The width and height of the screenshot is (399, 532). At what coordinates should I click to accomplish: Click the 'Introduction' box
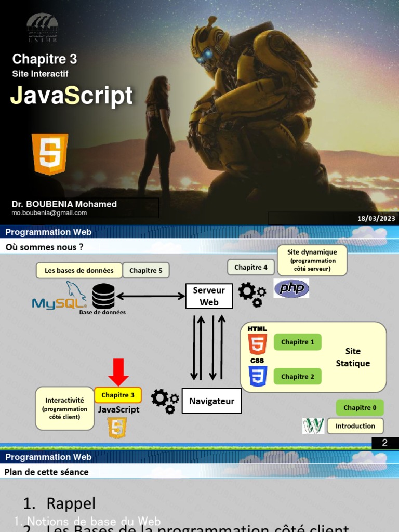(355, 426)
